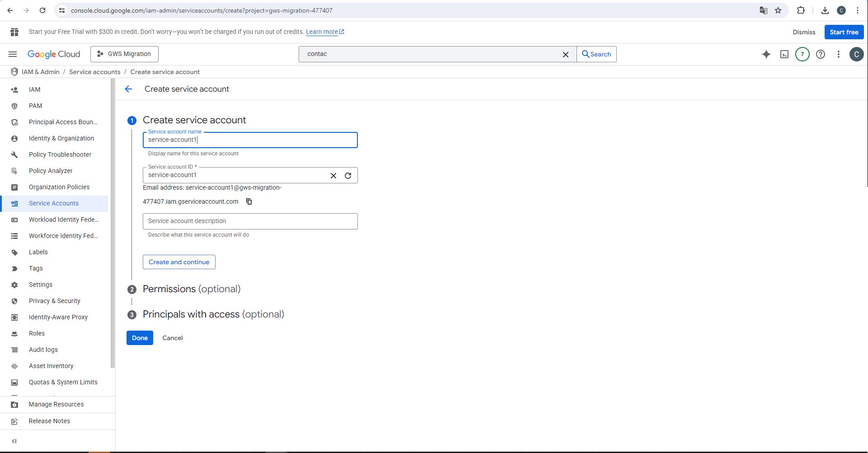Go back using the blue arrow
Screen dimensions: 868x453
point(129,89)
